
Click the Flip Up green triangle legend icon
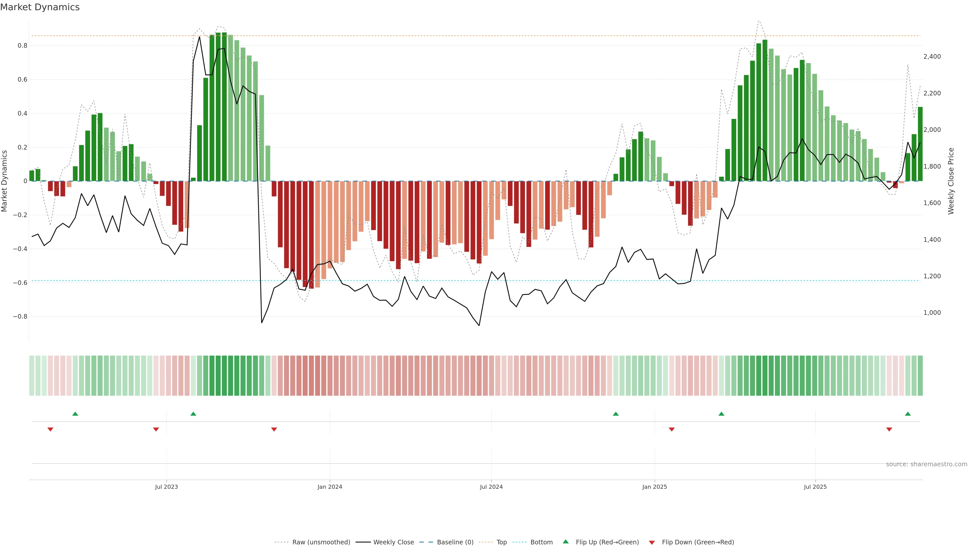[566, 542]
